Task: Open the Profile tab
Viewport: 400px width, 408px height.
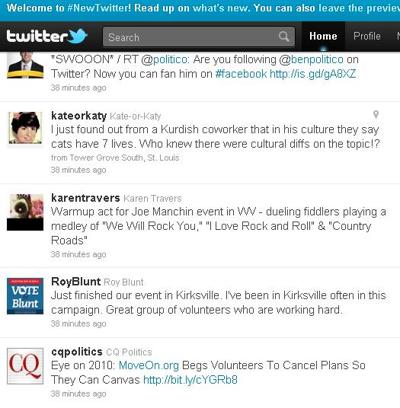Action: pyautogui.click(x=367, y=36)
